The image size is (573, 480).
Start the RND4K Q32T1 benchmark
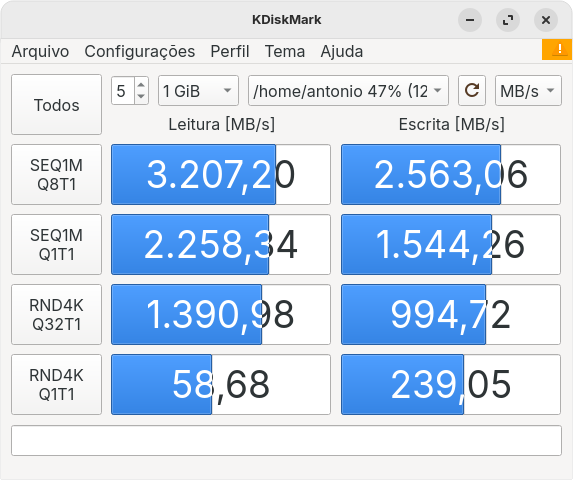[x=56, y=315]
